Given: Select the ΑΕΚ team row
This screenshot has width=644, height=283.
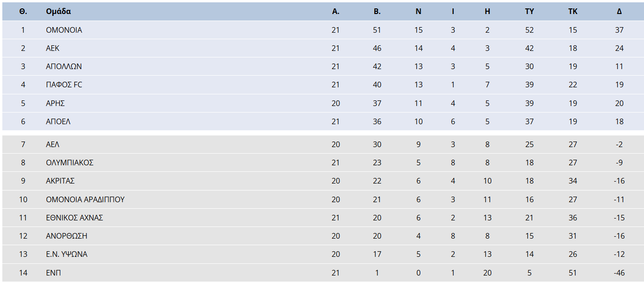Looking at the screenshot, I should pos(53,48).
